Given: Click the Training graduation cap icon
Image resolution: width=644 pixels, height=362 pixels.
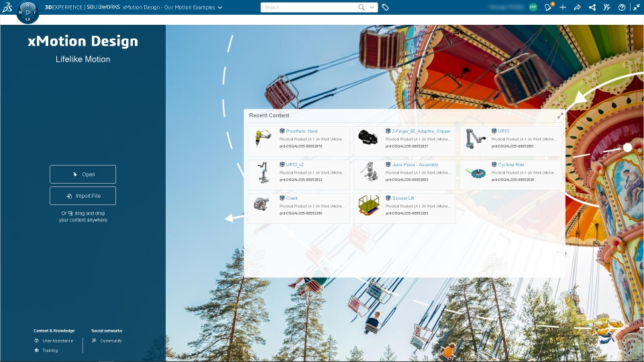Looking at the screenshot, I should click(36, 350).
